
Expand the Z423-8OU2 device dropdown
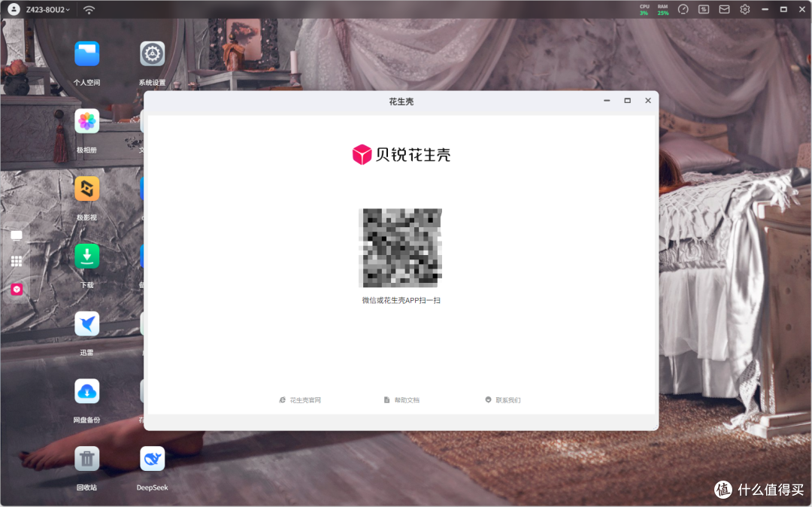tap(48, 10)
